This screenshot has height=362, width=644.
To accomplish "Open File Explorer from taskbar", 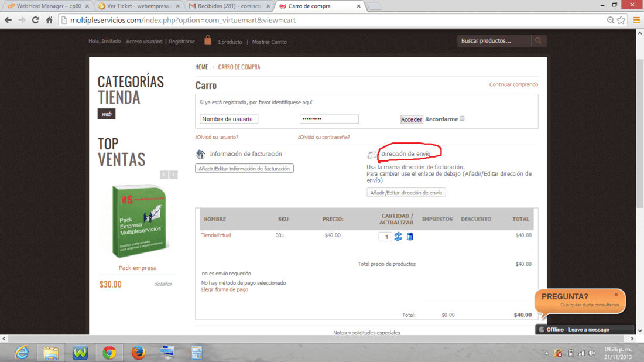I will (51, 353).
